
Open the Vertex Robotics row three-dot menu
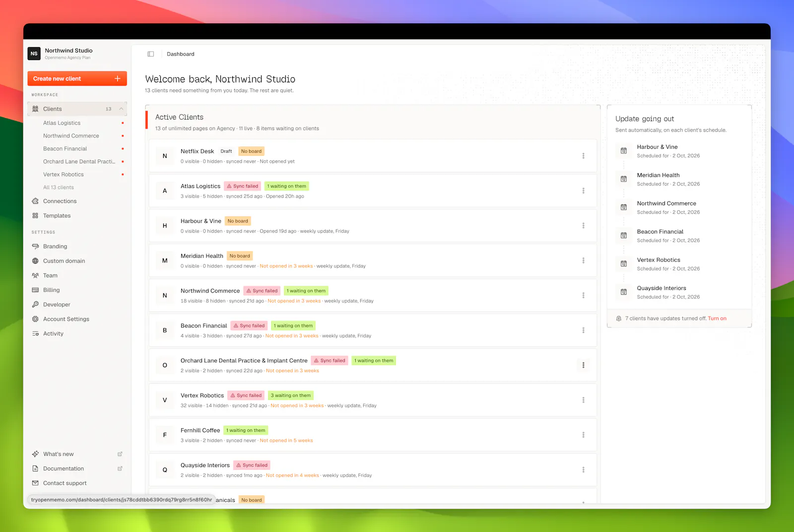[x=583, y=400]
